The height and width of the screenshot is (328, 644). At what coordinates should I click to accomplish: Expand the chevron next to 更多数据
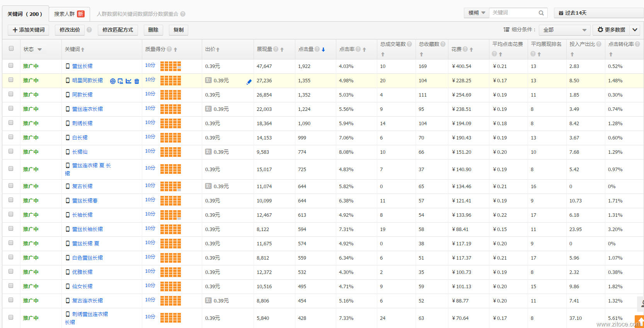tap(635, 30)
